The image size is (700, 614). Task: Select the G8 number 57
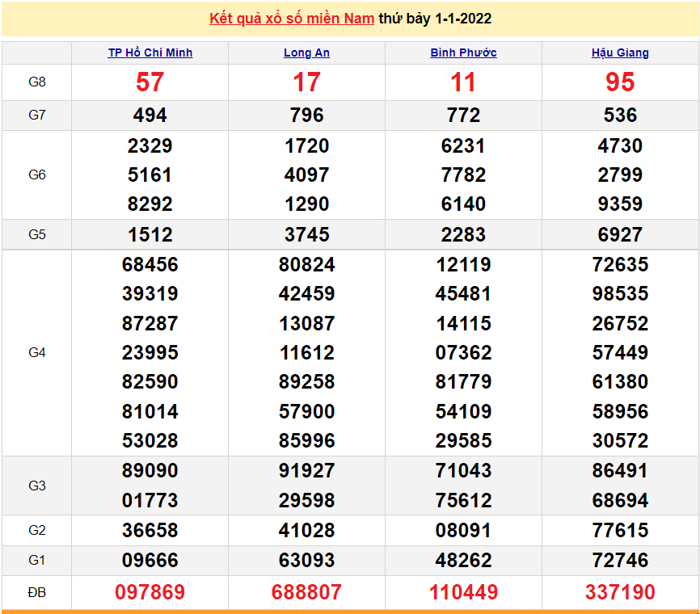[150, 82]
